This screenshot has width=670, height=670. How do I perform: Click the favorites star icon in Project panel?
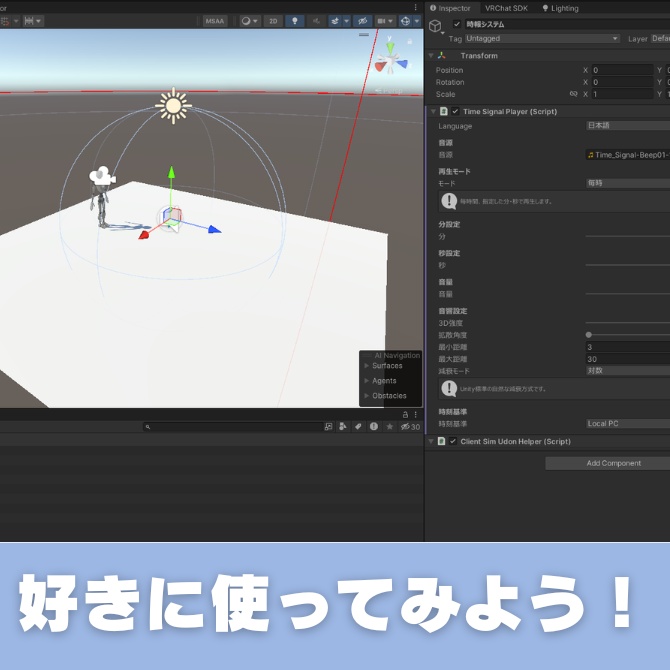(x=389, y=426)
